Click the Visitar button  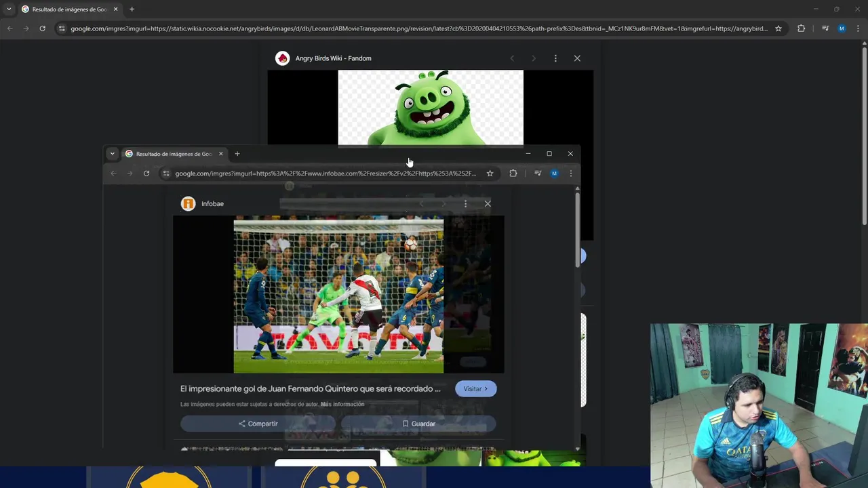(x=476, y=389)
